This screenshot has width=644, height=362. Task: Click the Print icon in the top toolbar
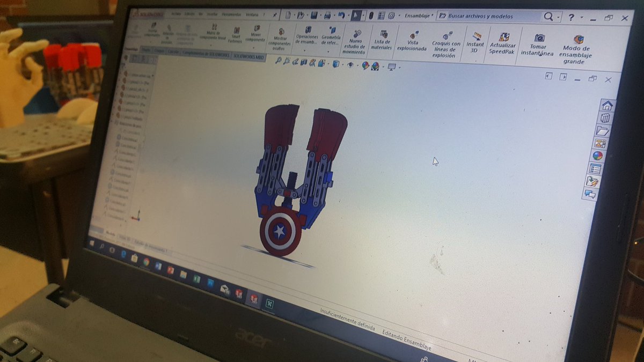click(x=327, y=16)
